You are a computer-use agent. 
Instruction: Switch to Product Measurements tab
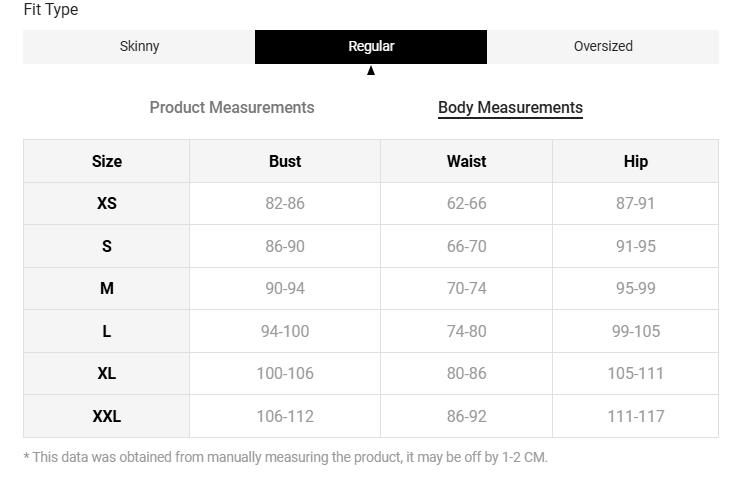click(x=232, y=107)
